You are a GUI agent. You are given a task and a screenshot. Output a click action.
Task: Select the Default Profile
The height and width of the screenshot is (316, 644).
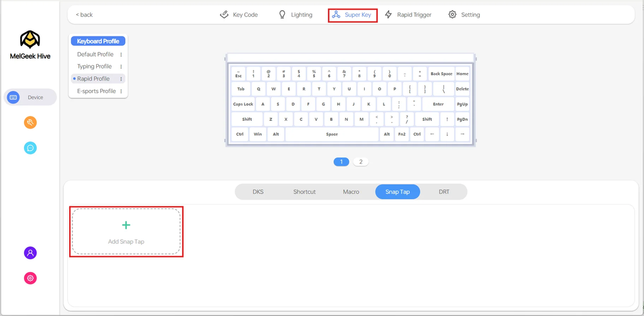(96, 54)
